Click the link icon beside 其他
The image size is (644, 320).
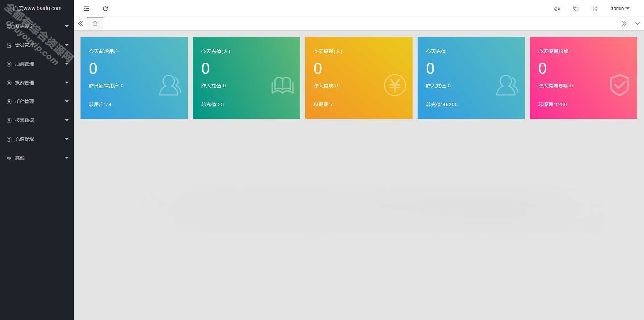pyautogui.click(x=9, y=158)
